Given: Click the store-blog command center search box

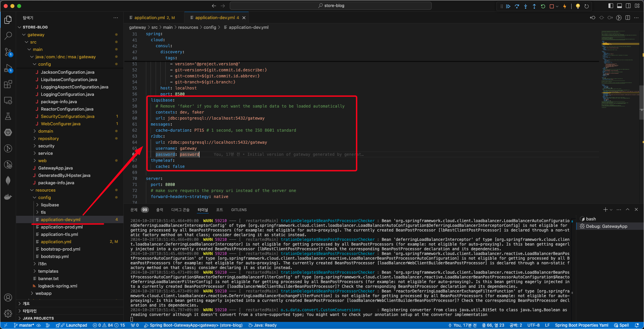Looking at the screenshot, I should coord(331,6).
